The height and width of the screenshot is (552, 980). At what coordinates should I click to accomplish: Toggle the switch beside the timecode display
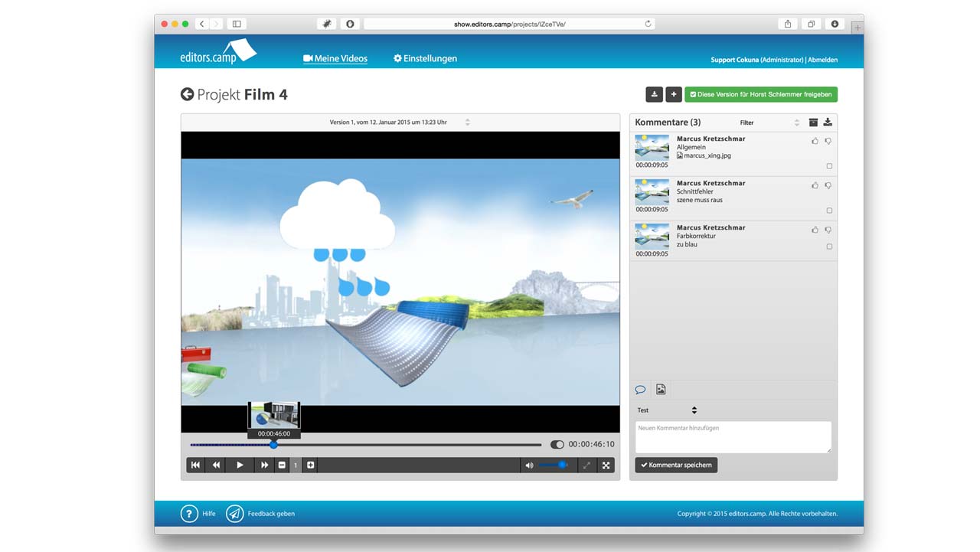click(x=557, y=444)
